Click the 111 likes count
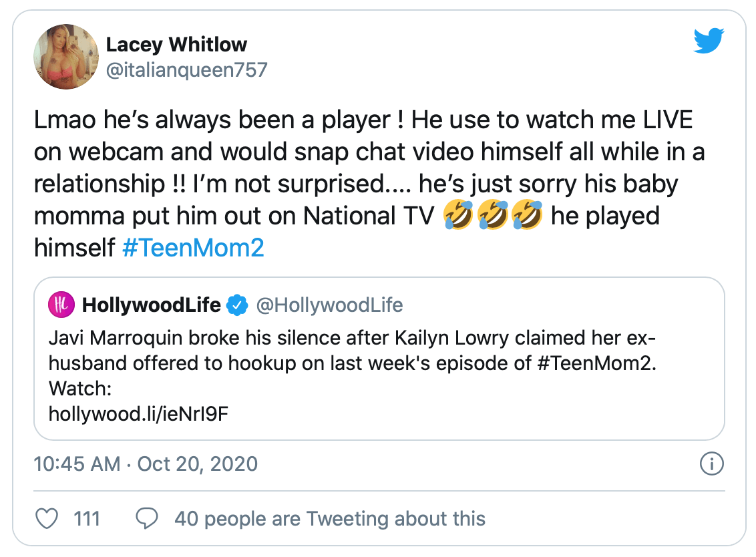756x557 pixels. 87,519
